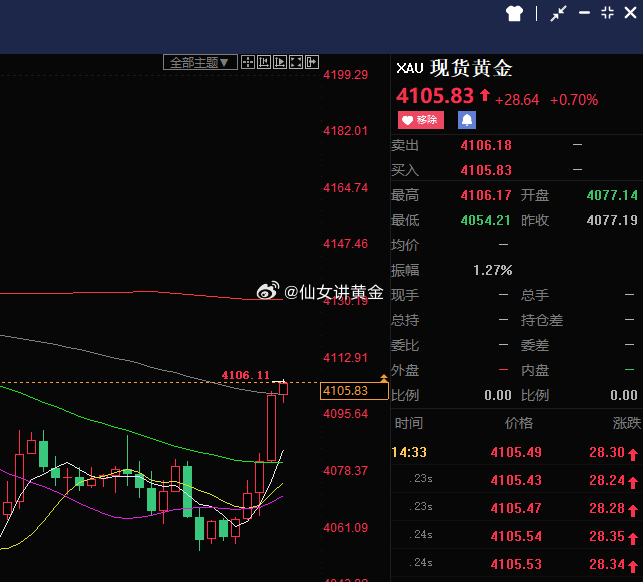This screenshot has width=643, height=582.
Task: Click the 时间 column header
Action: click(x=409, y=423)
